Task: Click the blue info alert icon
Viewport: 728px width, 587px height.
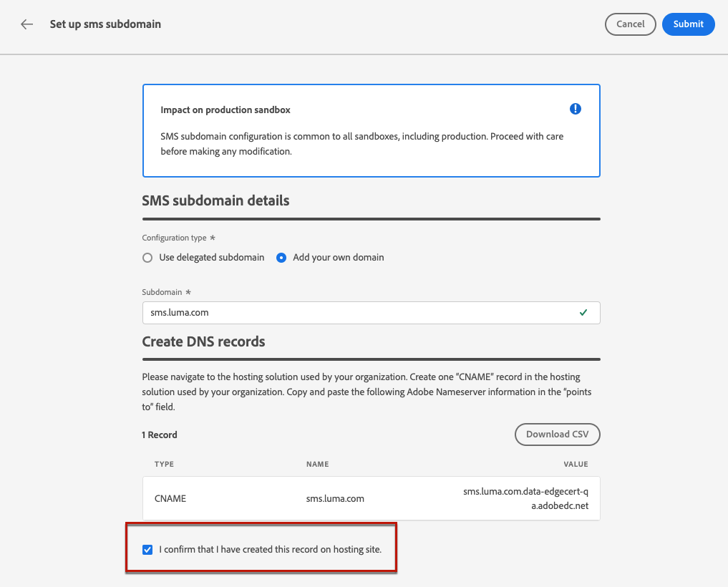Action: (x=576, y=109)
